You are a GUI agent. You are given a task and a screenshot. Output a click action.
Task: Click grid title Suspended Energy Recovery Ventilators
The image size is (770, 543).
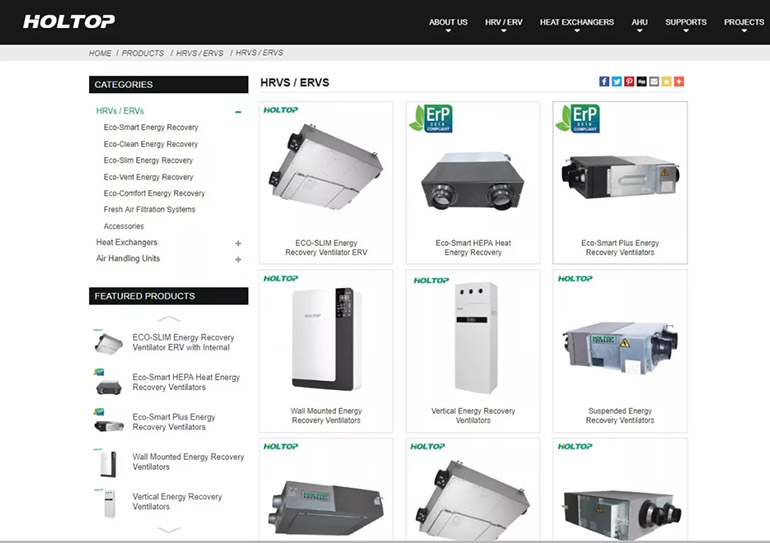click(x=620, y=415)
